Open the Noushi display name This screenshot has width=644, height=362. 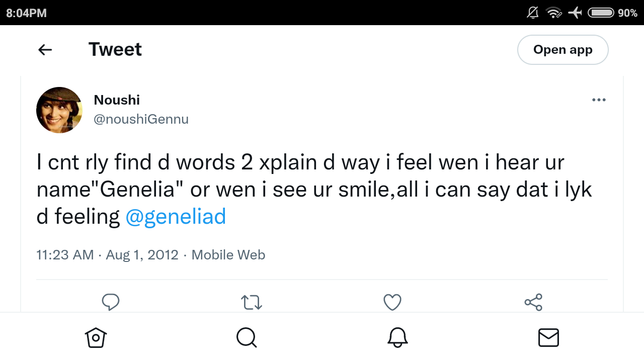coord(117,100)
